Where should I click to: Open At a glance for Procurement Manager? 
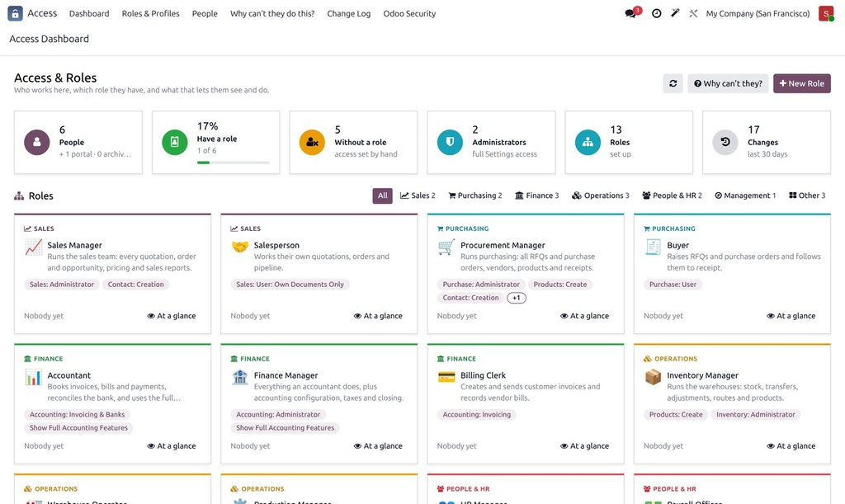coord(584,316)
